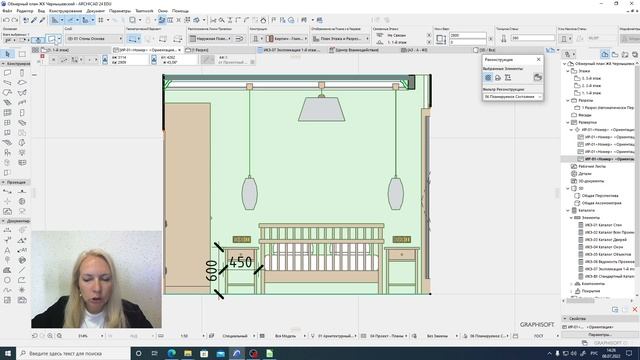The image size is (640, 360).
Task: Click the Windows taskbar search box
Action: click(x=73, y=353)
